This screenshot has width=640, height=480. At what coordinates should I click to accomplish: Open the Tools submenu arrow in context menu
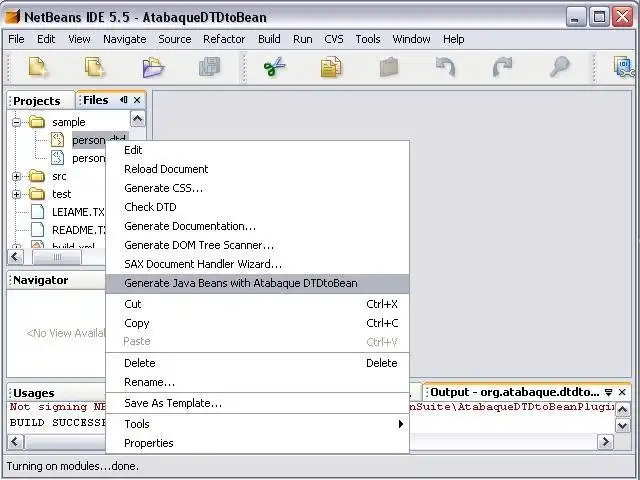point(401,424)
